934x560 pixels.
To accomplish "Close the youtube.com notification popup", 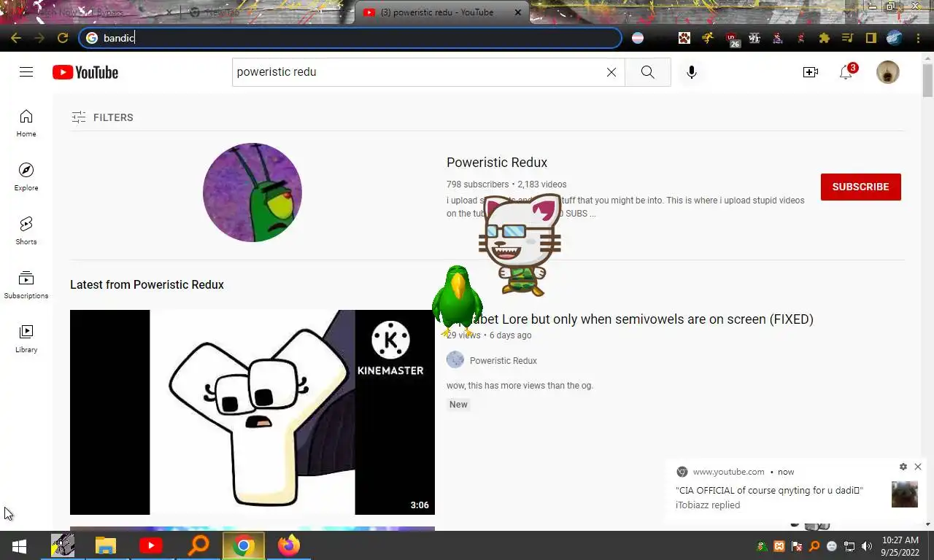I will click(918, 467).
